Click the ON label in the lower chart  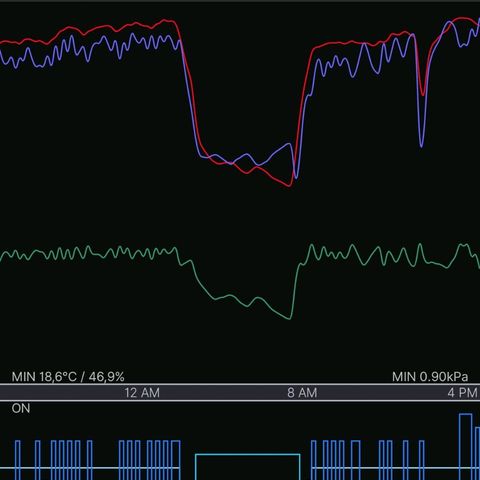(x=21, y=408)
